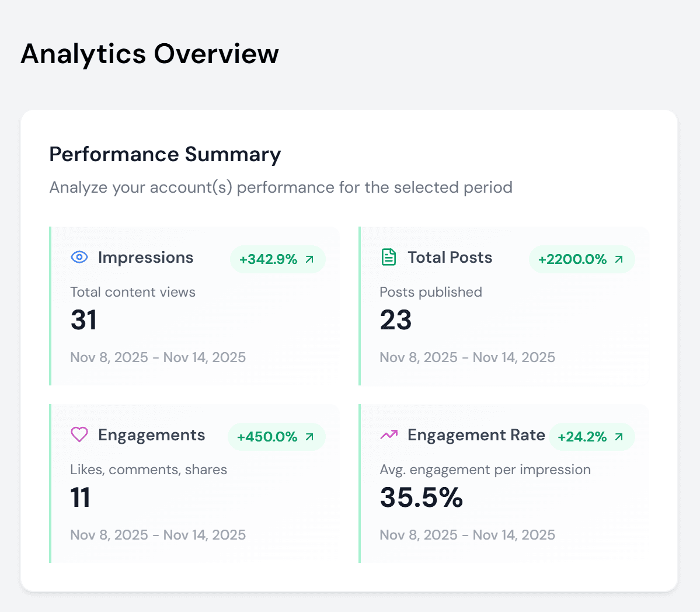Click the heart icon next to Engagements
700x612 pixels.
pos(79,435)
